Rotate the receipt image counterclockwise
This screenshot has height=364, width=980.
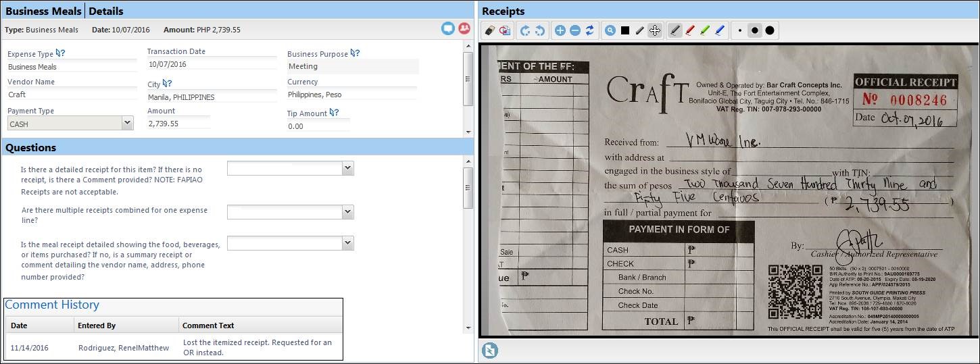click(525, 31)
